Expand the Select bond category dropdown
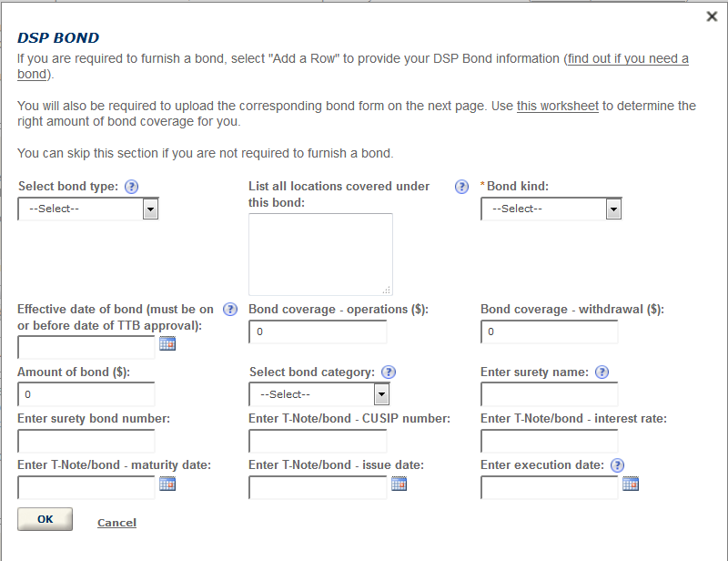 319,394
